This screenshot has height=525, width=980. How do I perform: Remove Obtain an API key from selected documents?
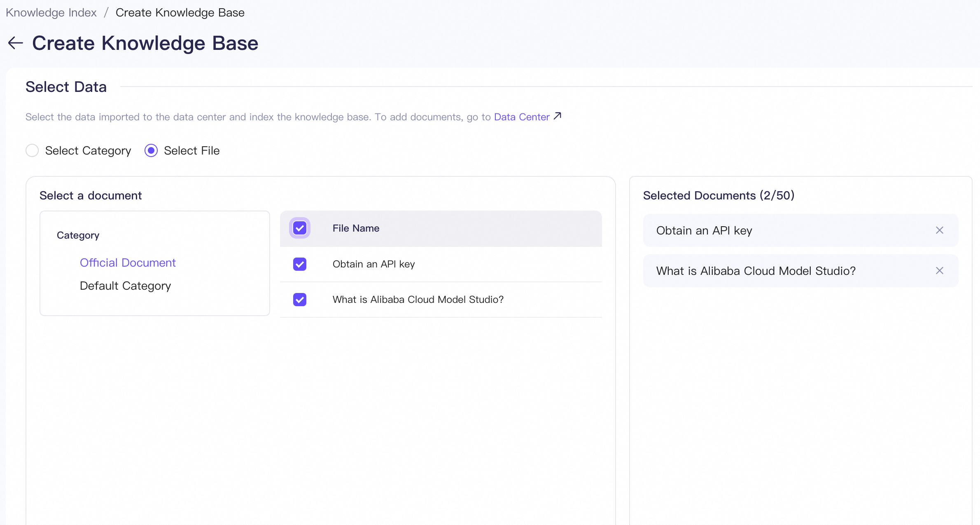point(940,230)
